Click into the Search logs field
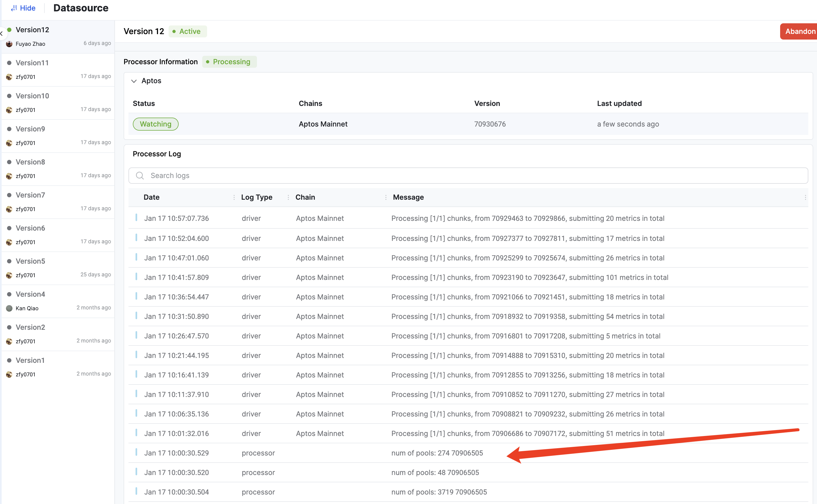This screenshot has height=504, width=817. [x=467, y=176]
